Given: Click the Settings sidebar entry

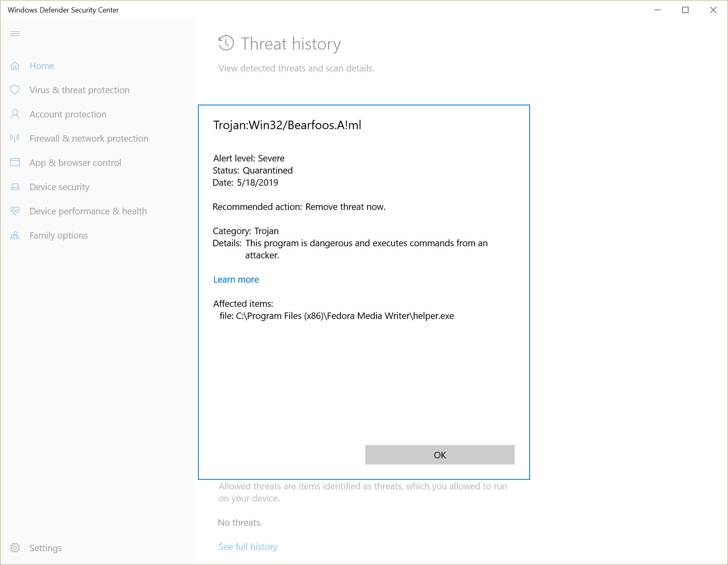Looking at the screenshot, I should click(45, 548).
